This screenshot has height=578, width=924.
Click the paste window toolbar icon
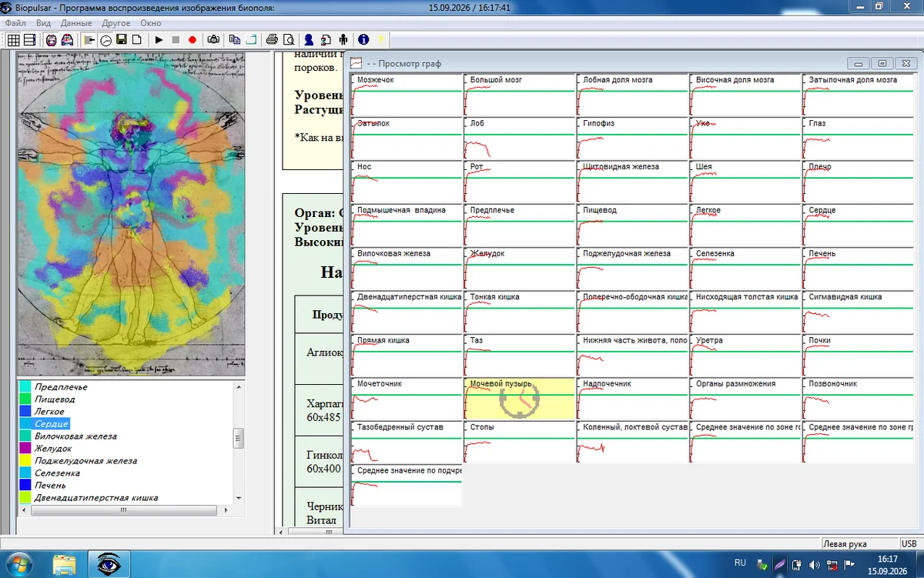point(251,39)
